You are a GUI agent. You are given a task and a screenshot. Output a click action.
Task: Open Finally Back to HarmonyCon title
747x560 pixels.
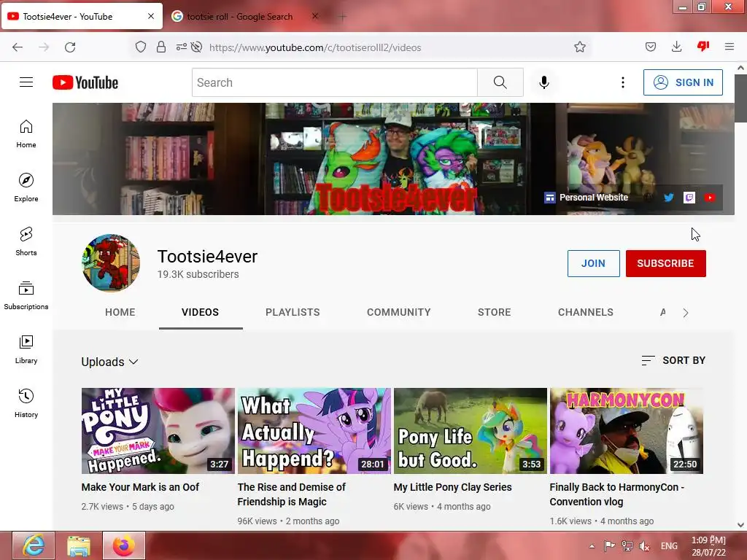pyautogui.click(x=617, y=494)
